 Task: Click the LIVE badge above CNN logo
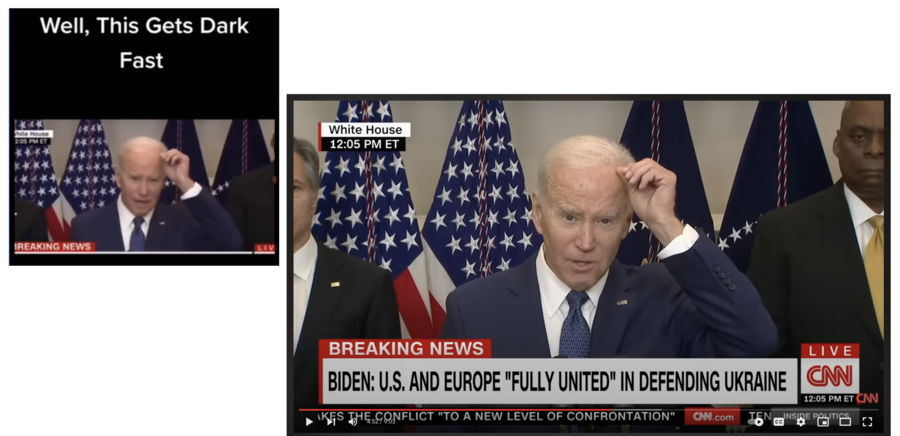coord(830,351)
